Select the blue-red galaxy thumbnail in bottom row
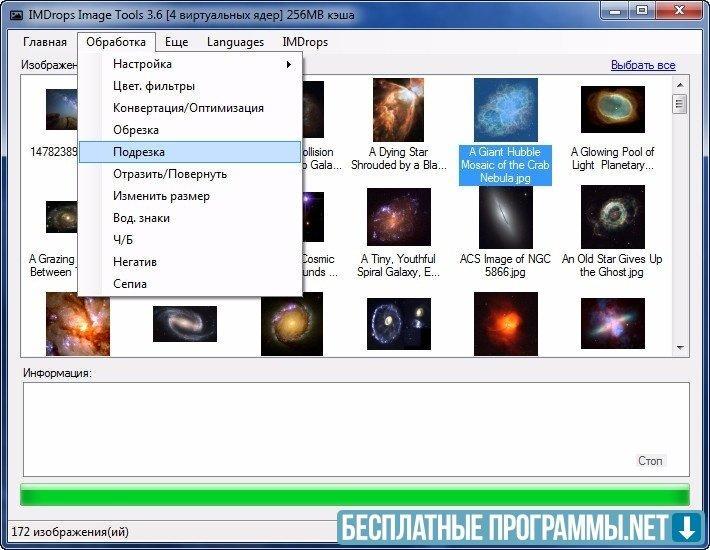 (613, 324)
